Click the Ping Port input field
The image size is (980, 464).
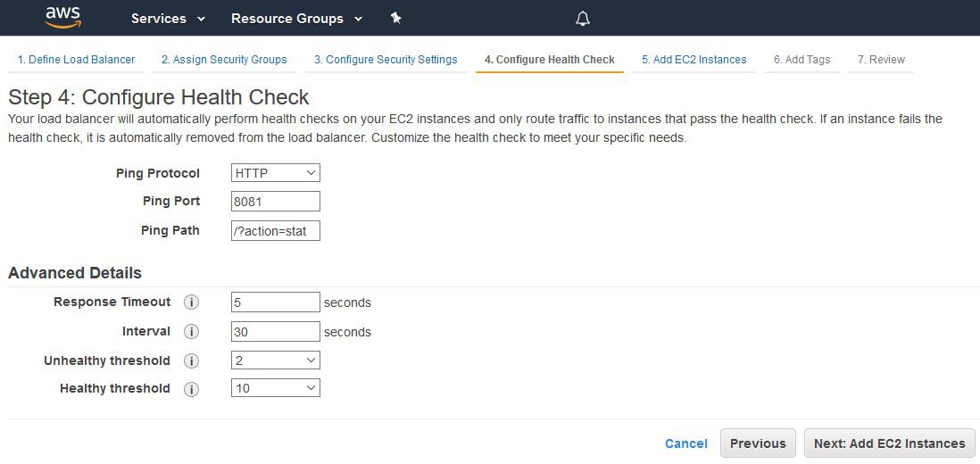(275, 202)
